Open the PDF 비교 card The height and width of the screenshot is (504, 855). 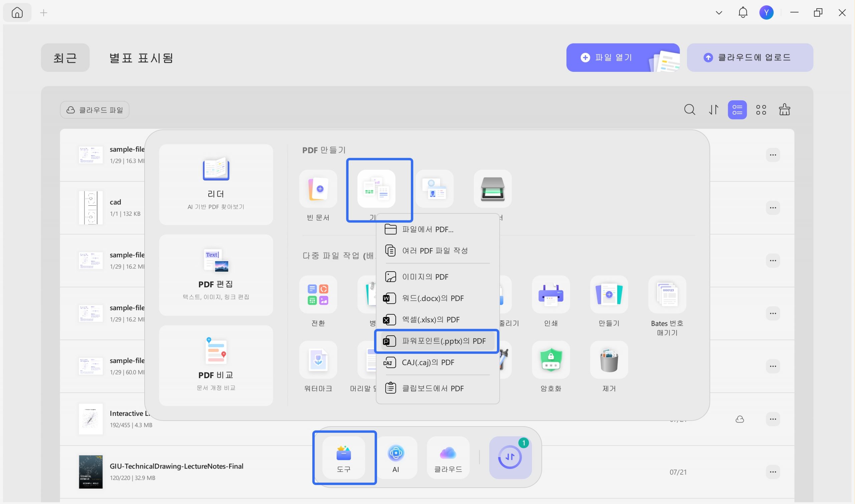click(x=216, y=365)
